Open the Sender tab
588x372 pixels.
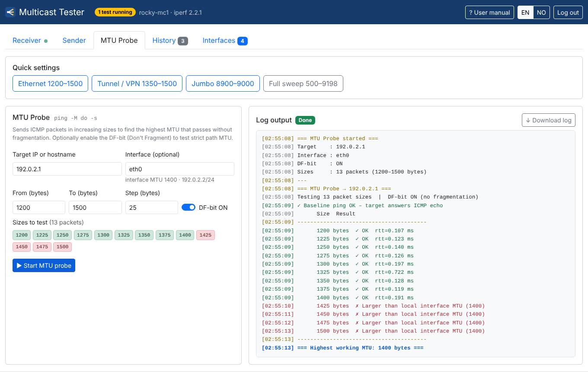coord(74,40)
